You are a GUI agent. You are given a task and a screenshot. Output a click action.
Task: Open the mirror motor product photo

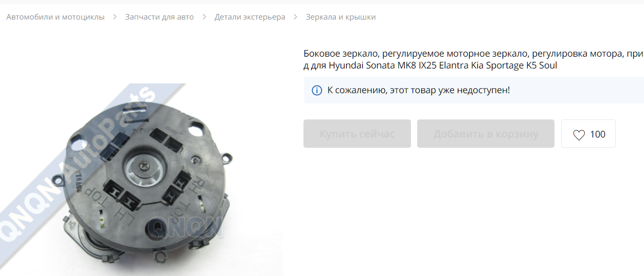[x=141, y=180]
